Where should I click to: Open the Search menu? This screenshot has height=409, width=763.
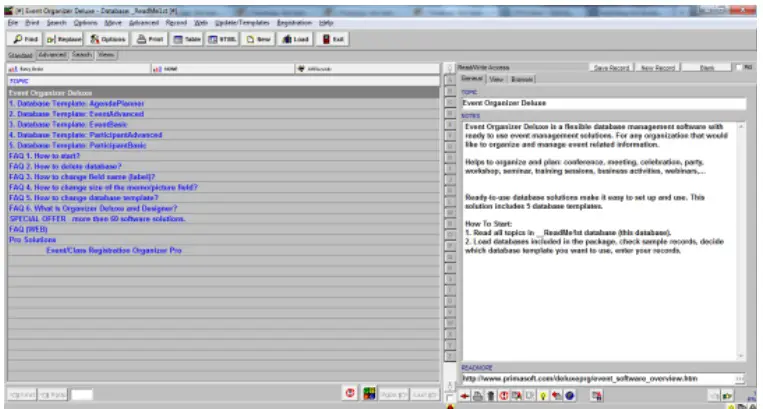[56, 23]
